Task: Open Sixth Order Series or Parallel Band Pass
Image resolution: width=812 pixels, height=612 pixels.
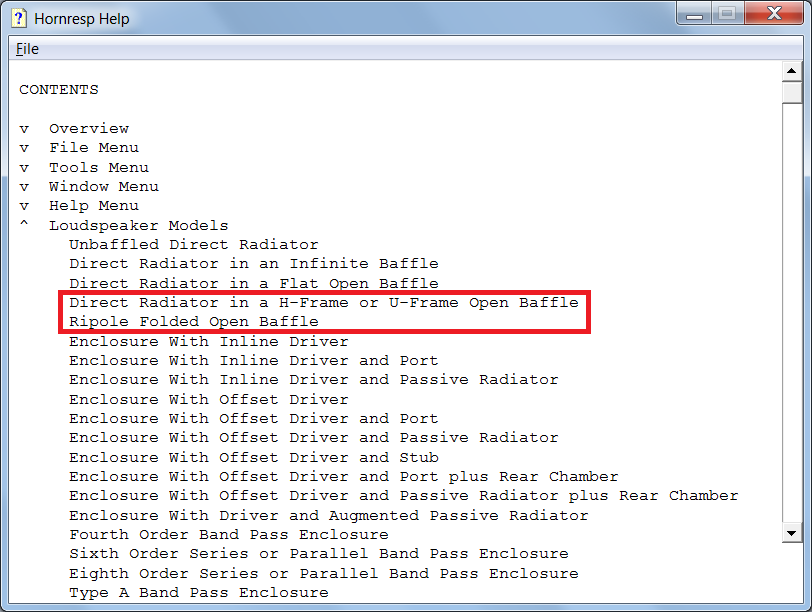Action: [319, 553]
